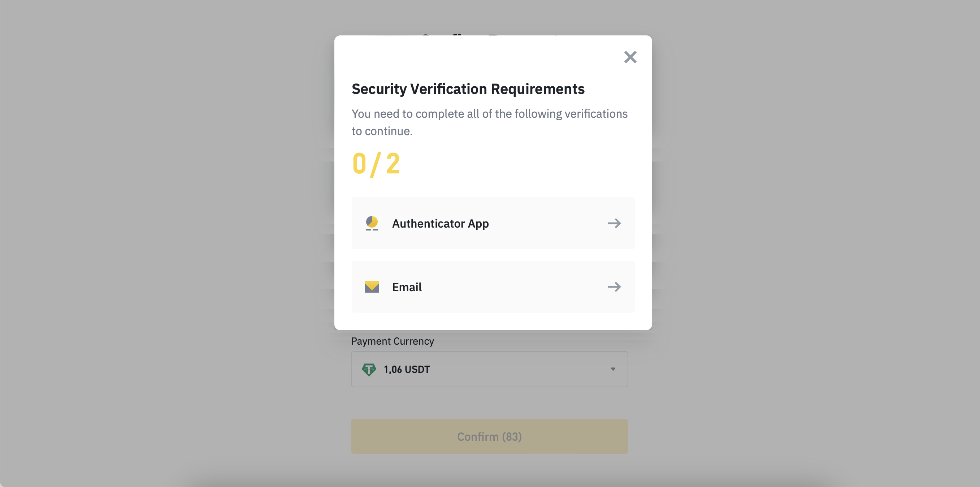980x487 pixels.
Task: Select the Authenticator App label text
Action: click(440, 224)
